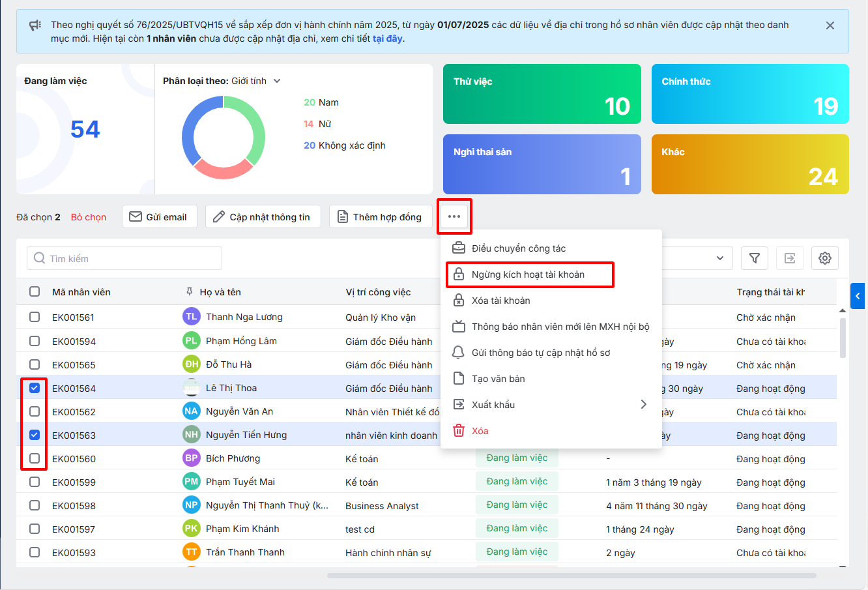Click Lê Thị Thoa's avatar
The image size is (868, 590).
(x=191, y=388)
